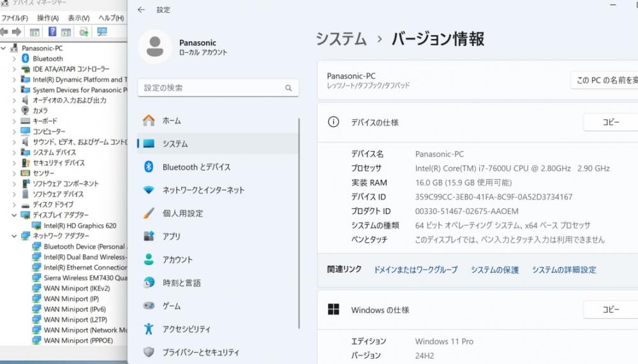Expand the キーボード node
The image size is (638, 364).
(14, 120)
